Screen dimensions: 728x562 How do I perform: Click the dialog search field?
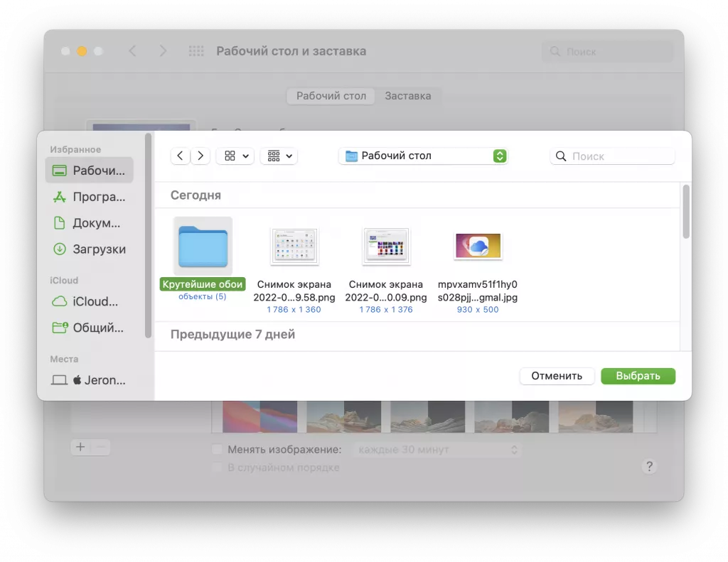click(612, 156)
